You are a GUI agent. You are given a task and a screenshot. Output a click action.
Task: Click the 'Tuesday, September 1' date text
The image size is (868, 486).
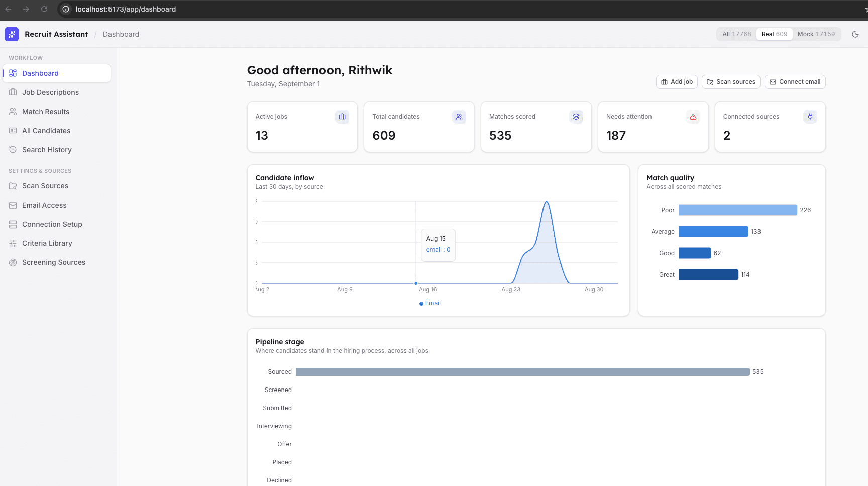tap(284, 84)
